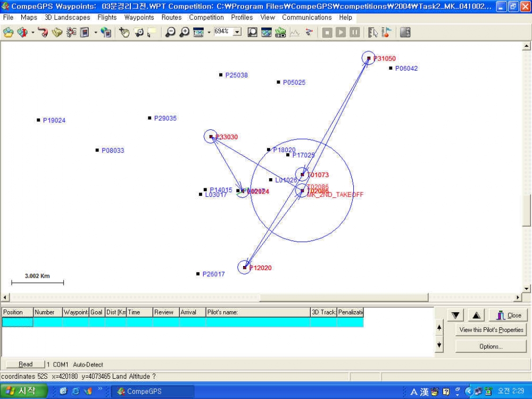Open the Waypoints menu
Viewport: 532px width, 399px height.
pyautogui.click(x=139, y=18)
